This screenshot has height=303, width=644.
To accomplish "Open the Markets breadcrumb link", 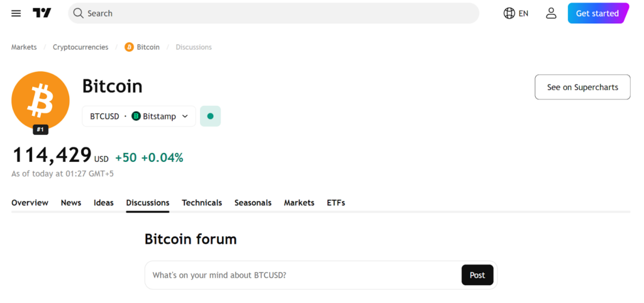I will (24, 47).
